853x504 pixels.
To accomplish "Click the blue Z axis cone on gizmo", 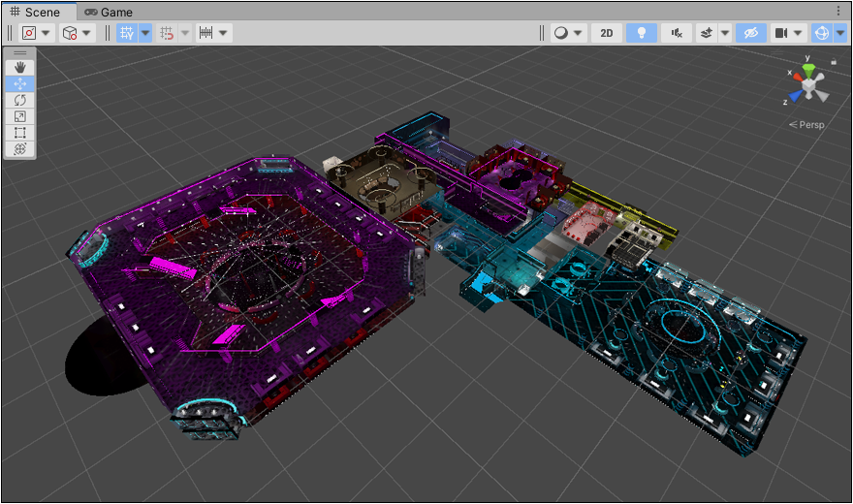I will point(793,96).
